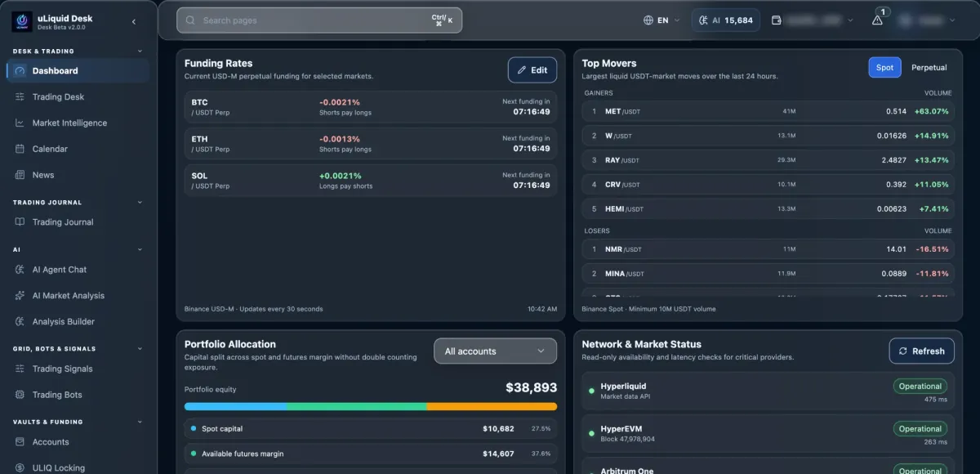Image resolution: width=980 pixels, height=474 pixels.
Task: Click the Dashboard icon in the sidebar
Action: pos(20,71)
